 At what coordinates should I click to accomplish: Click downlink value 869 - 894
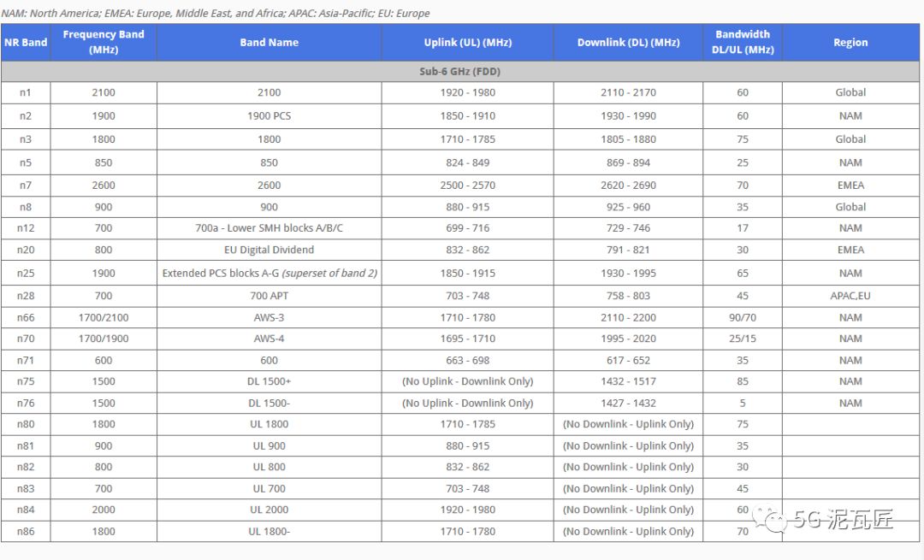(628, 162)
